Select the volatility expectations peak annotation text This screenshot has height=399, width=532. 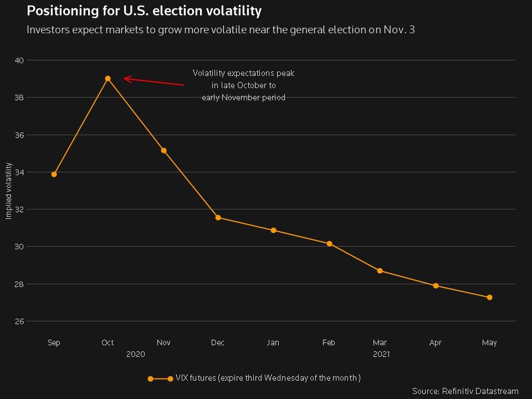(243, 85)
